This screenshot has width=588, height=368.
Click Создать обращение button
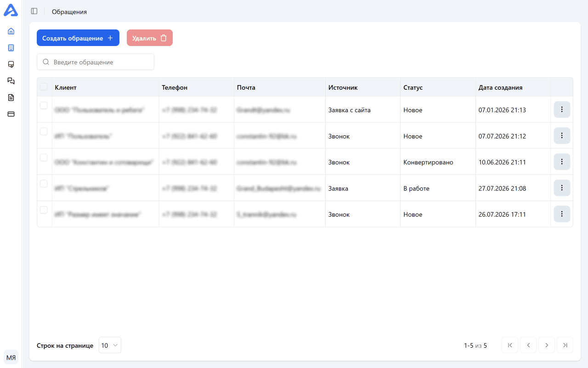[x=78, y=38]
